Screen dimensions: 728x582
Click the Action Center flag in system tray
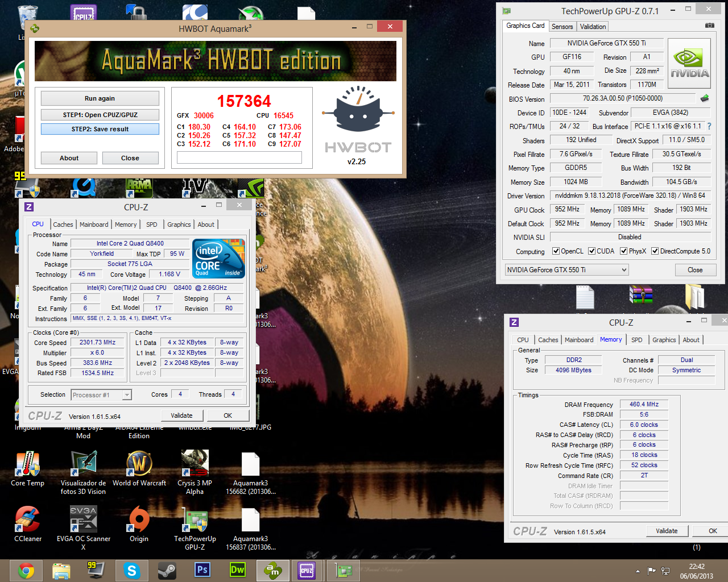pos(652,571)
